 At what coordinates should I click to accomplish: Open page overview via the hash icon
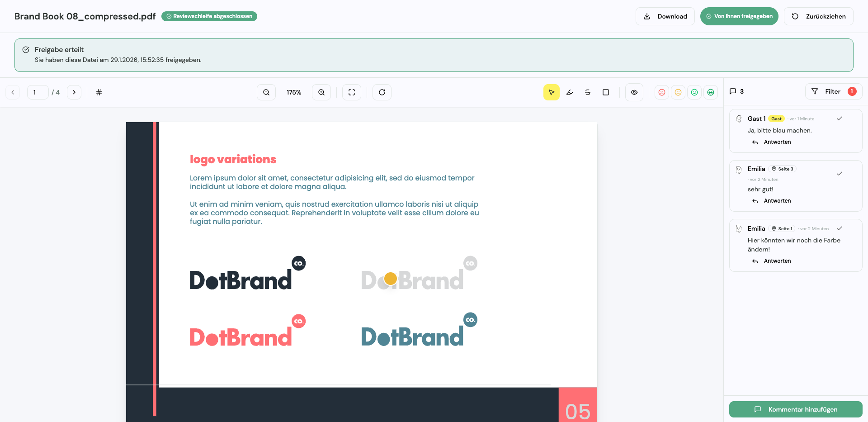tap(99, 92)
